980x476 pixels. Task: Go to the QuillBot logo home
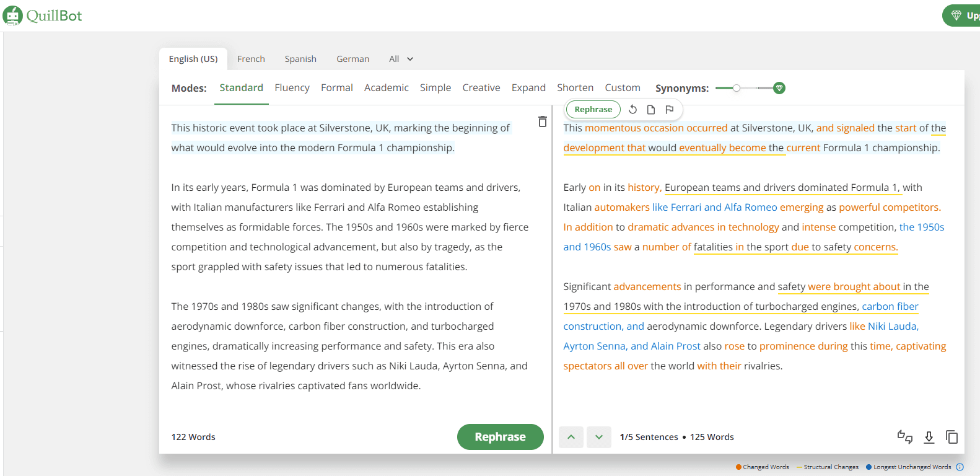pos(42,15)
